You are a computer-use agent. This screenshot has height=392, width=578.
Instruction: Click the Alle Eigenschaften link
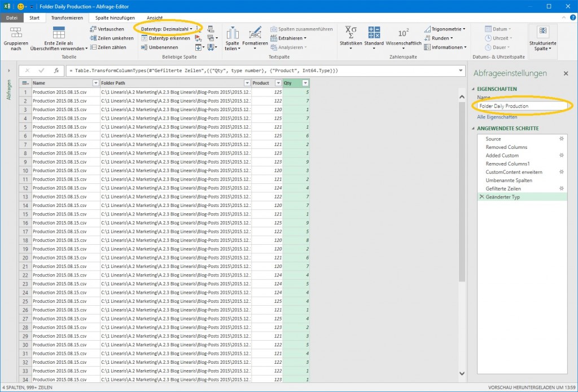coord(497,117)
